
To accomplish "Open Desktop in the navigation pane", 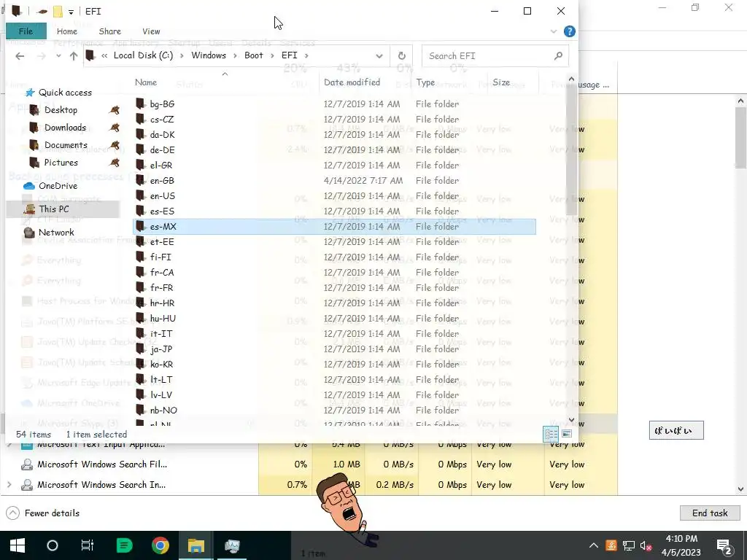I will tap(61, 110).
